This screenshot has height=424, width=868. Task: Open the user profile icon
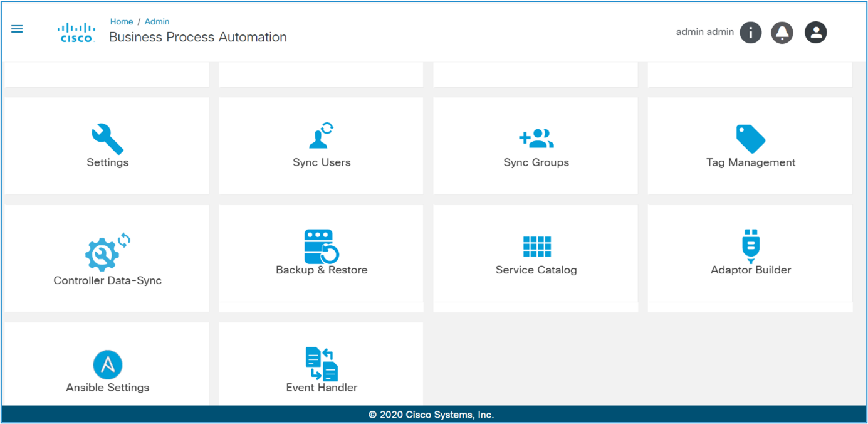[x=816, y=33]
